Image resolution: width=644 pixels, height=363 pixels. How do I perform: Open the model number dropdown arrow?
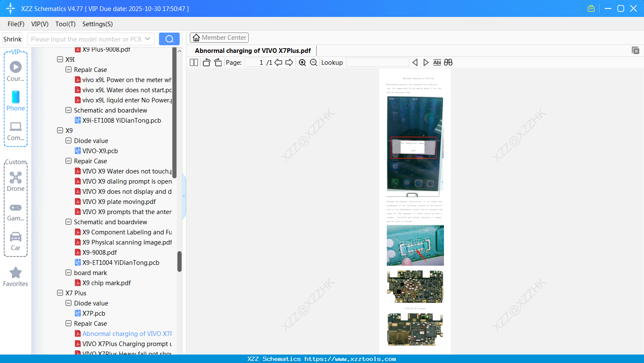pos(148,39)
